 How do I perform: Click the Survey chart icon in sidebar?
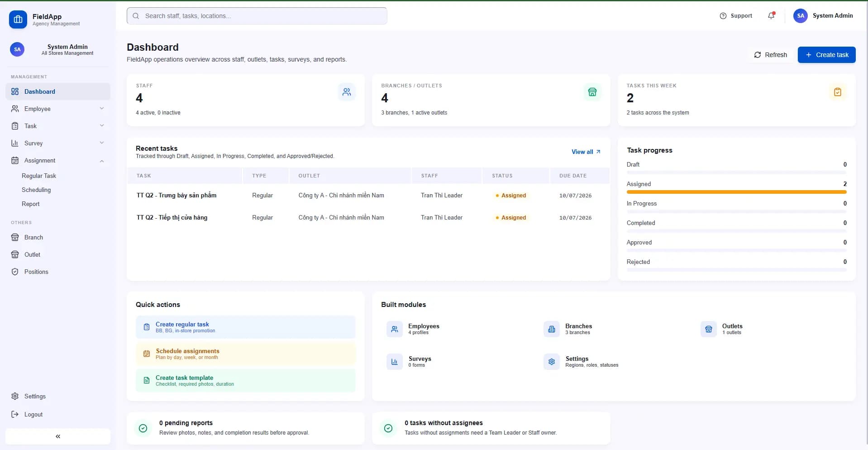(x=15, y=143)
